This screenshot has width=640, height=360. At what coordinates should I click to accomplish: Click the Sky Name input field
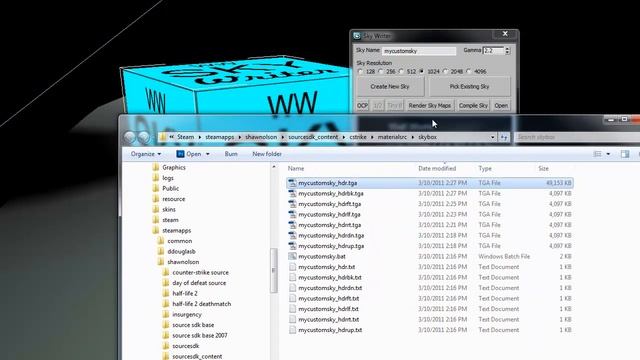point(419,51)
